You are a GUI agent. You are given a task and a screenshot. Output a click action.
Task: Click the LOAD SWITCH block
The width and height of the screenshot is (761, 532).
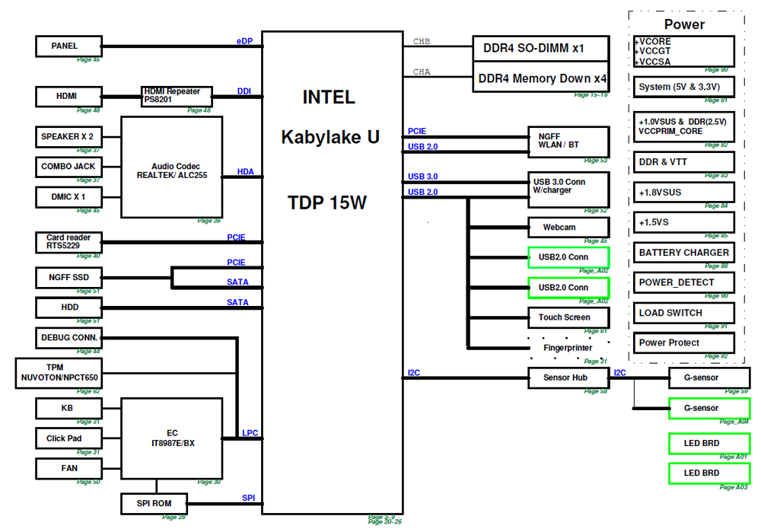(x=684, y=313)
